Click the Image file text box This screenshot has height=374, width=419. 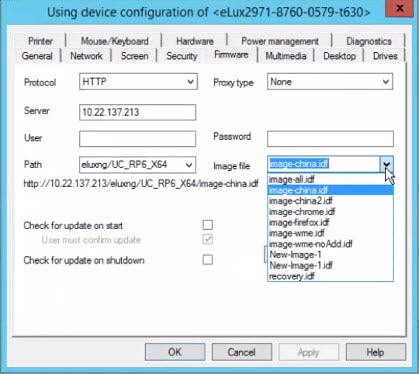click(324, 164)
